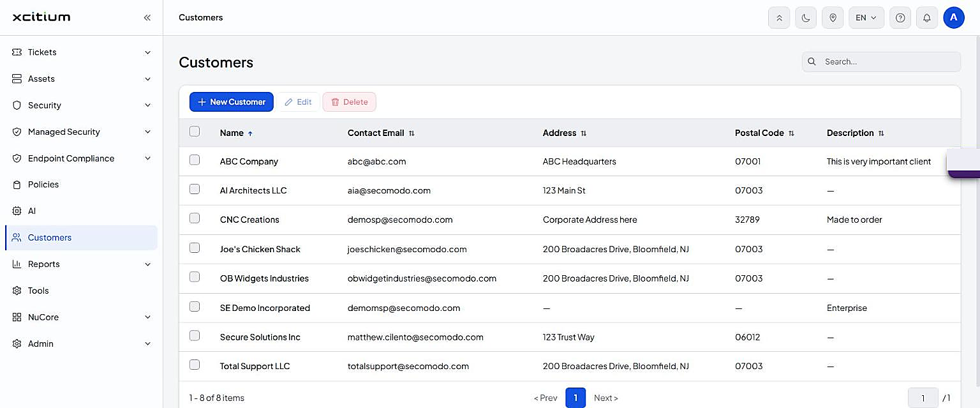Go to the previous page with Prev

(x=546, y=398)
